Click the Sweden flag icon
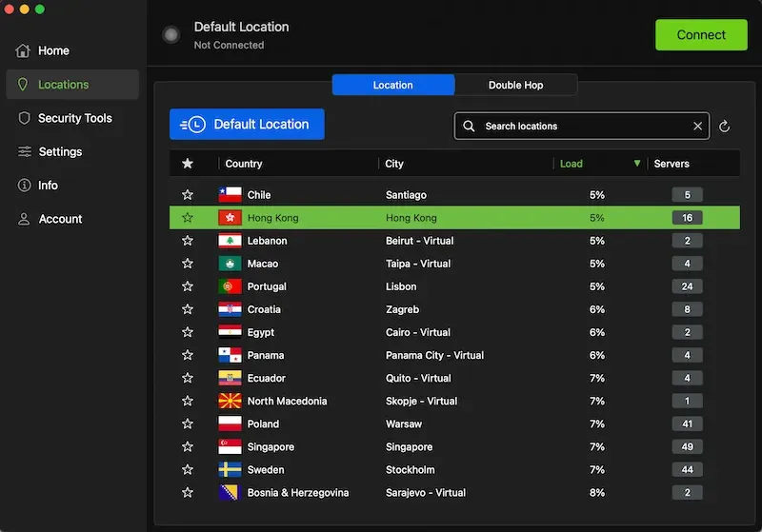Viewport: 762px width, 532px height. pos(230,469)
